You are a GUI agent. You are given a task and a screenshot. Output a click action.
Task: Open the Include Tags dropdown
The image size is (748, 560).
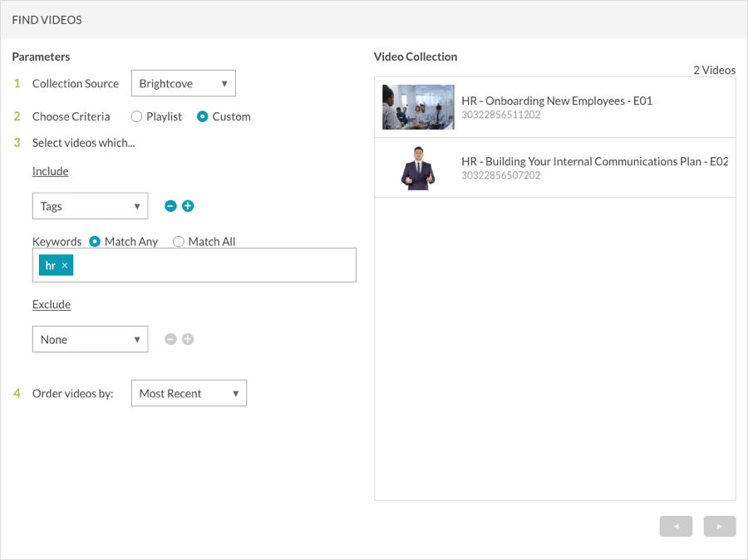click(90, 206)
